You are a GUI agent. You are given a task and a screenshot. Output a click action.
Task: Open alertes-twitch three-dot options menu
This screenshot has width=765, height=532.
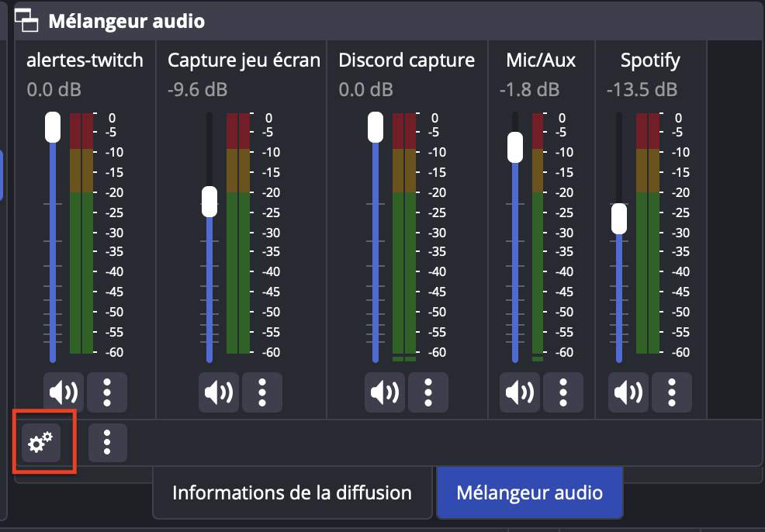pyautogui.click(x=107, y=392)
